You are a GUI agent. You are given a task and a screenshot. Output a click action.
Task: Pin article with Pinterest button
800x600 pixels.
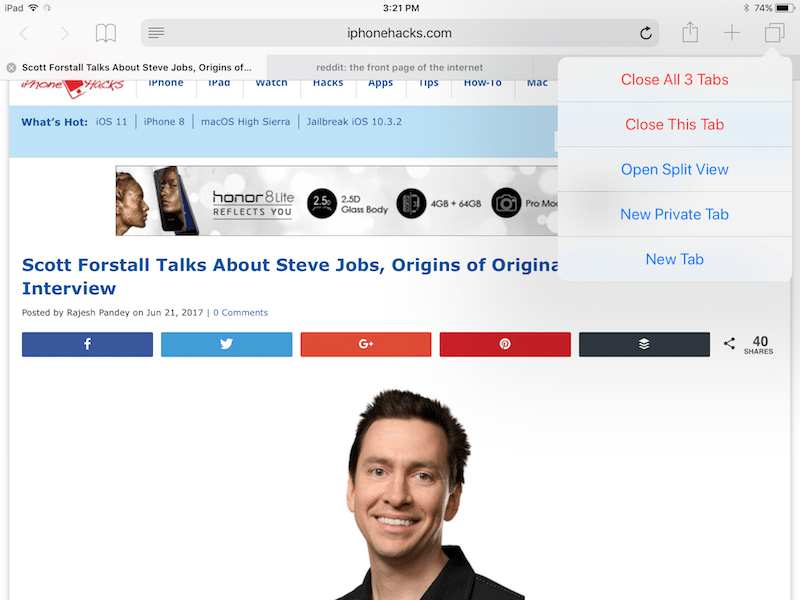point(505,344)
